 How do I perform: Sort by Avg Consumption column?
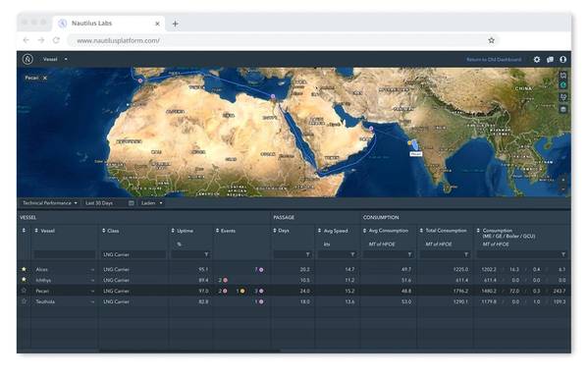coord(364,231)
